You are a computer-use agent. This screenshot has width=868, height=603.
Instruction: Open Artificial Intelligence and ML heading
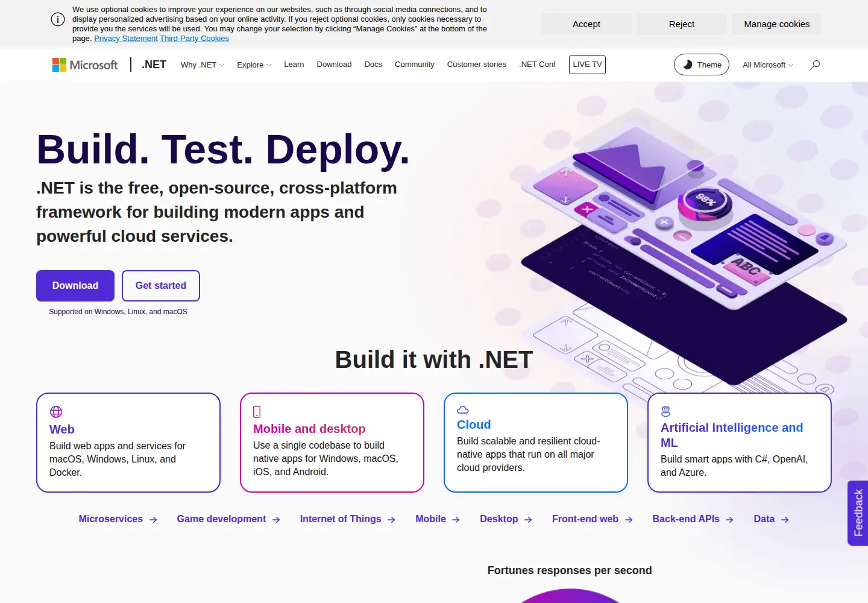[x=732, y=435]
